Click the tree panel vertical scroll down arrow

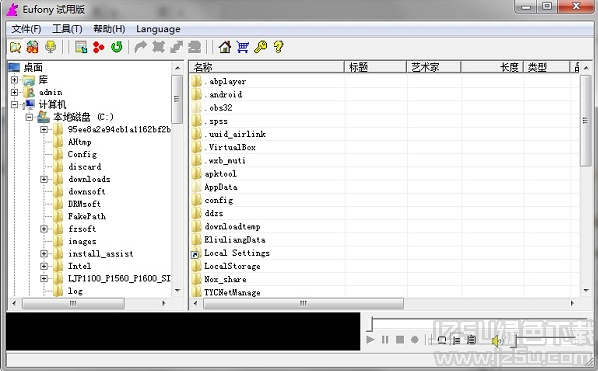(x=177, y=291)
